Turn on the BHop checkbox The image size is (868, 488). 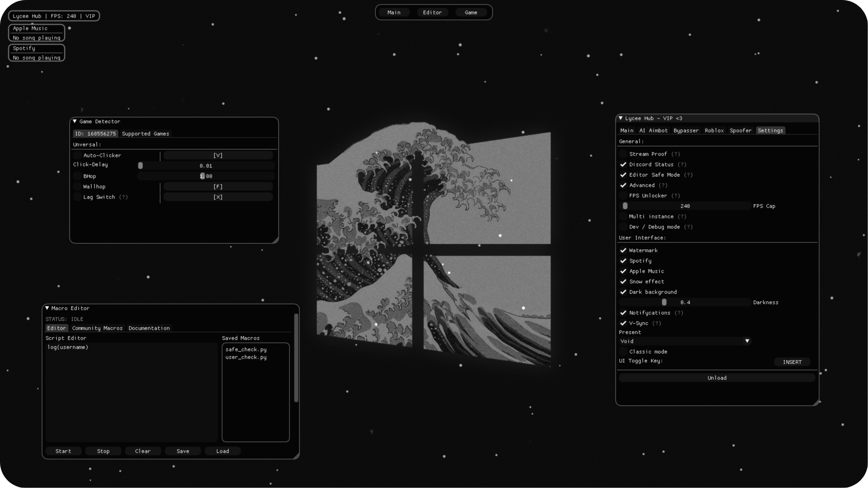point(77,176)
